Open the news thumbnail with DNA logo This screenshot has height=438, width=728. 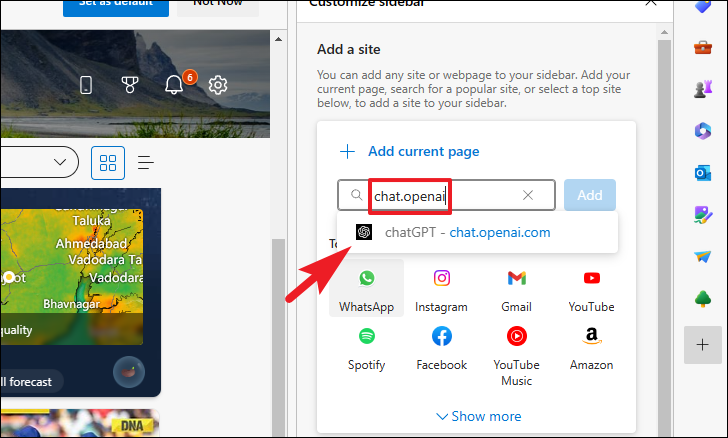(80, 423)
